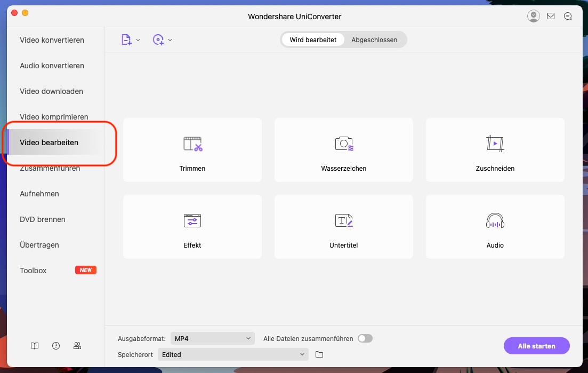Click the Audio card label
Image resolution: width=588 pixels, height=373 pixels.
click(x=495, y=245)
